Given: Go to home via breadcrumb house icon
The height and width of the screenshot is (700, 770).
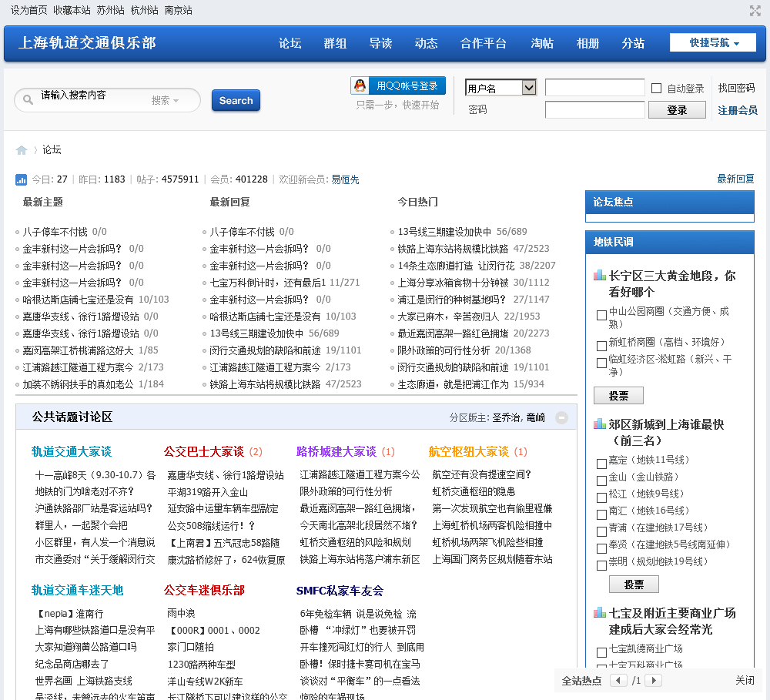Looking at the screenshot, I should [21, 150].
